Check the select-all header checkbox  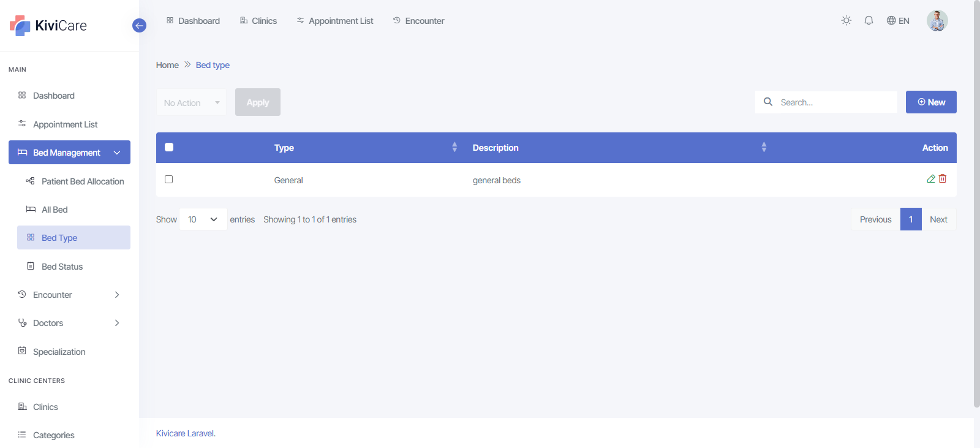[x=169, y=147]
